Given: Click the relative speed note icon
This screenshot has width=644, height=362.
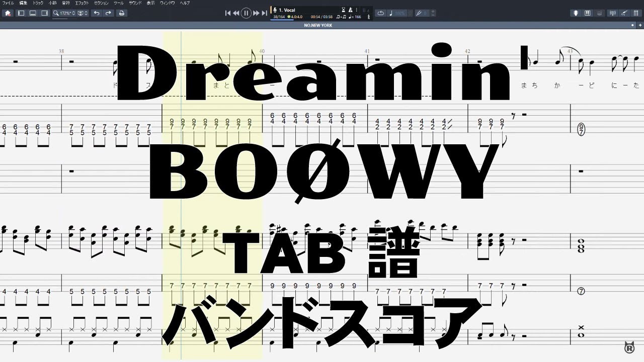Looking at the screenshot, I should 391,13.
